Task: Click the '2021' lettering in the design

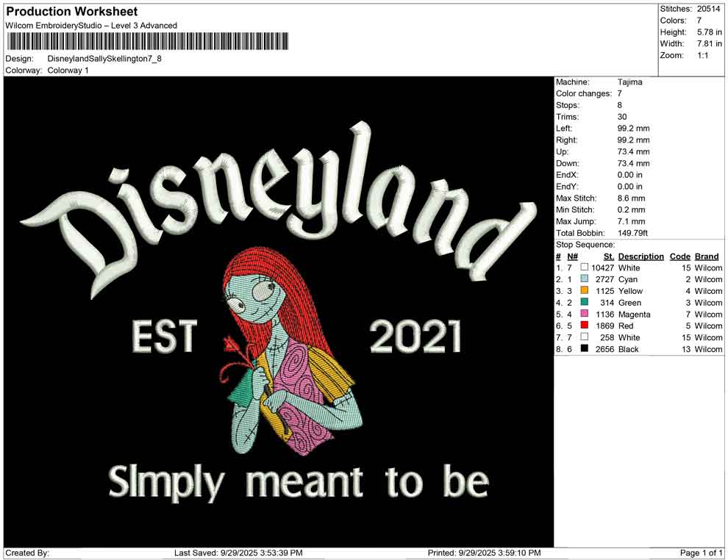Action: tap(415, 336)
